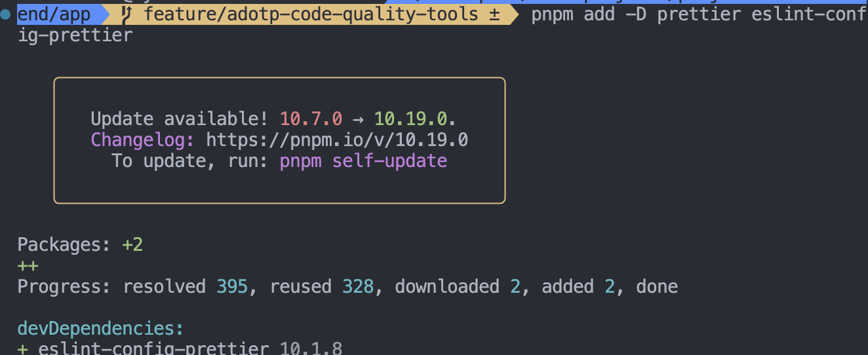The width and height of the screenshot is (868, 355).
Task: Click the pnpm self-update command text
Action: [x=363, y=161]
